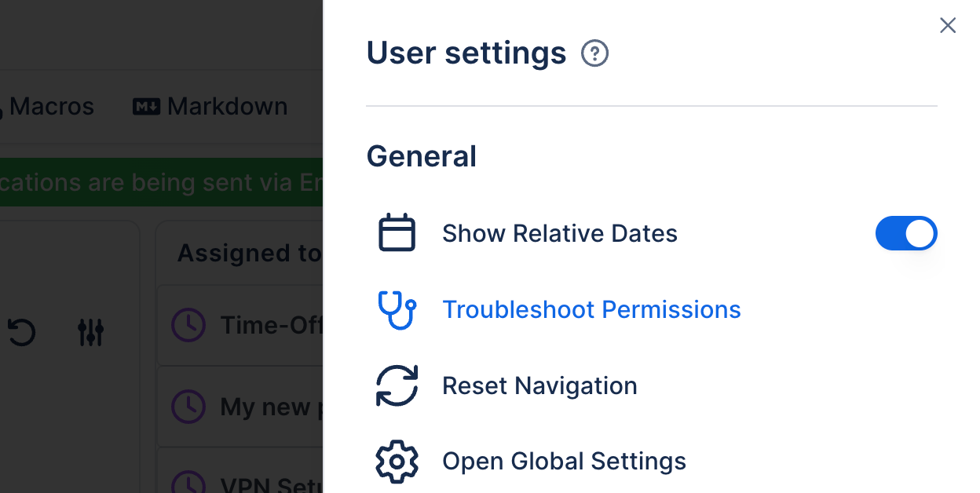Click the clock icon beside My new ticket
This screenshot has width=980, height=493.
[188, 407]
